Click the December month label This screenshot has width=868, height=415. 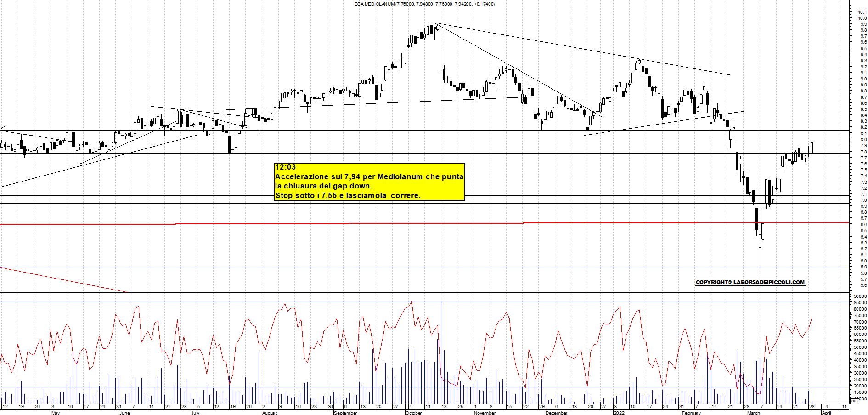[x=556, y=413]
